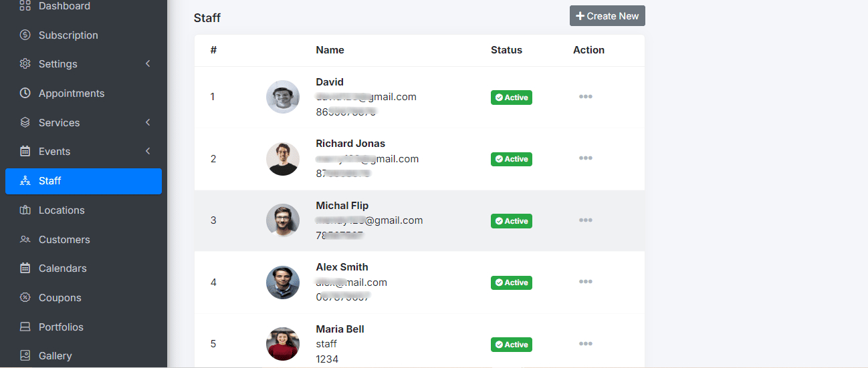Expand the Events submenu chevron

[148, 151]
